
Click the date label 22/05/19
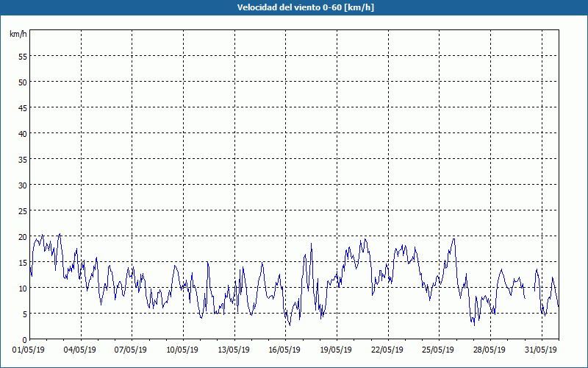tap(387, 350)
